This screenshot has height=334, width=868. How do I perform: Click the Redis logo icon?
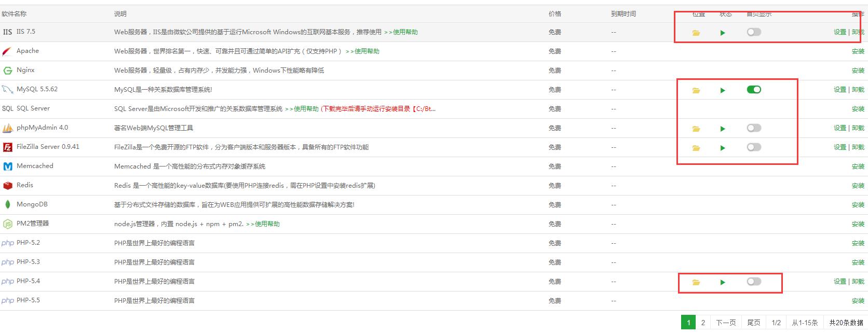7,186
